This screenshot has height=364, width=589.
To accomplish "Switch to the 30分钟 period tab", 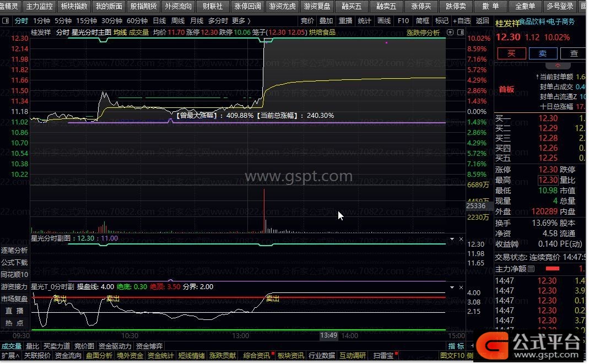I will [x=111, y=21].
